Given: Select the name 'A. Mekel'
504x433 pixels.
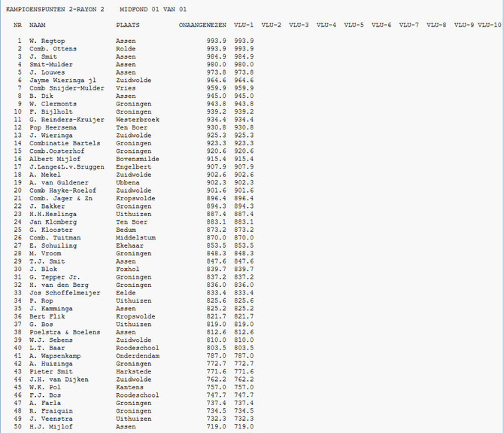Looking at the screenshot, I should (45, 175).
